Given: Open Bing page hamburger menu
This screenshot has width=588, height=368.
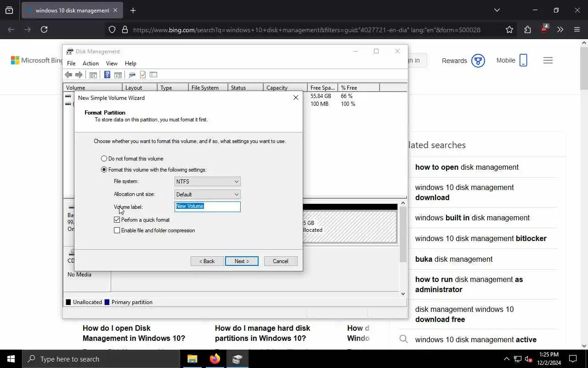Looking at the screenshot, I should point(548,60).
